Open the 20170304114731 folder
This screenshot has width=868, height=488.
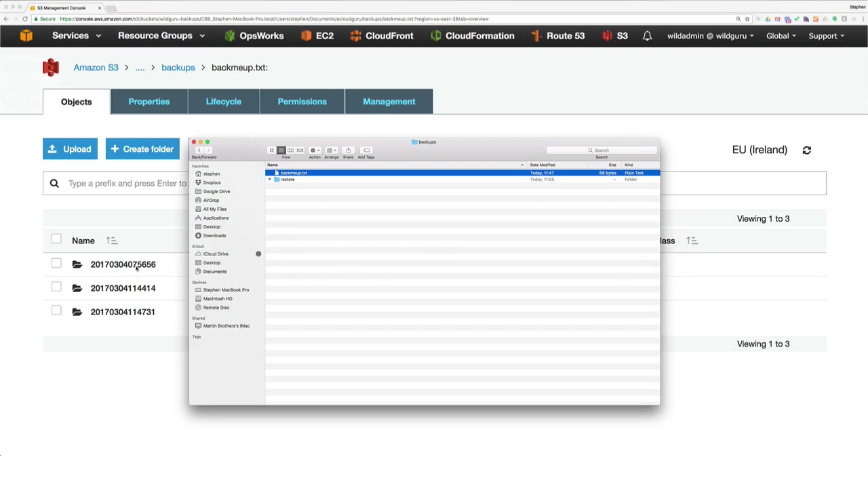[123, 312]
